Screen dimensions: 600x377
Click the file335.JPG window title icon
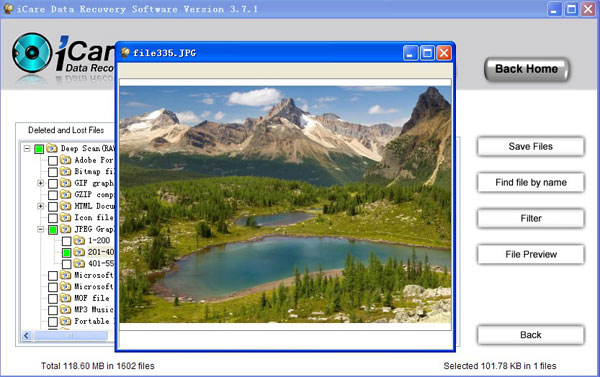click(125, 52)
